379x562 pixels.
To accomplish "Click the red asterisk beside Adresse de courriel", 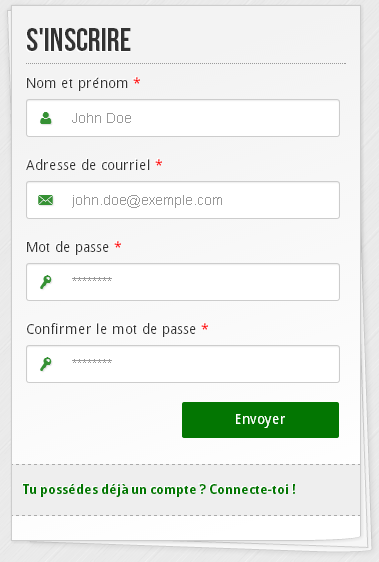I will point(159,163).
